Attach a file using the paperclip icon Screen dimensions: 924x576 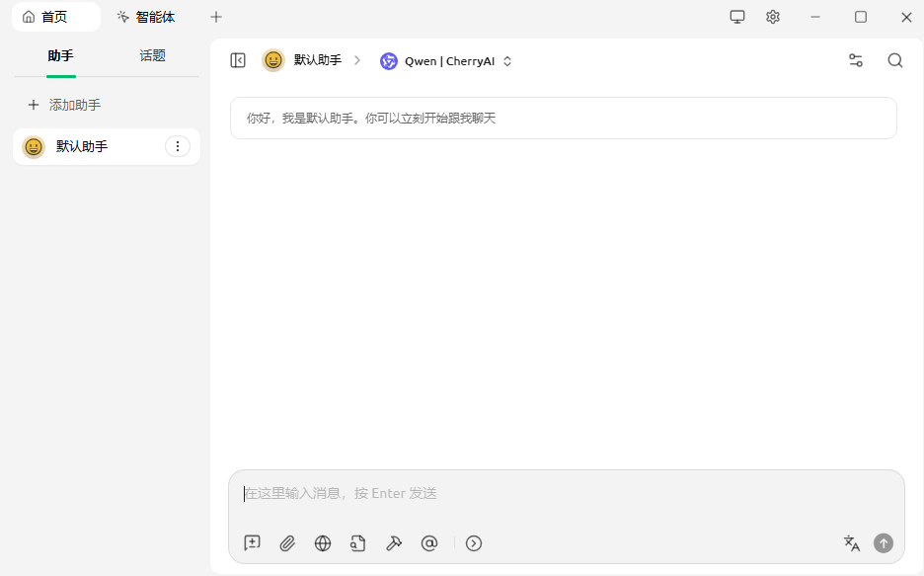287,543
